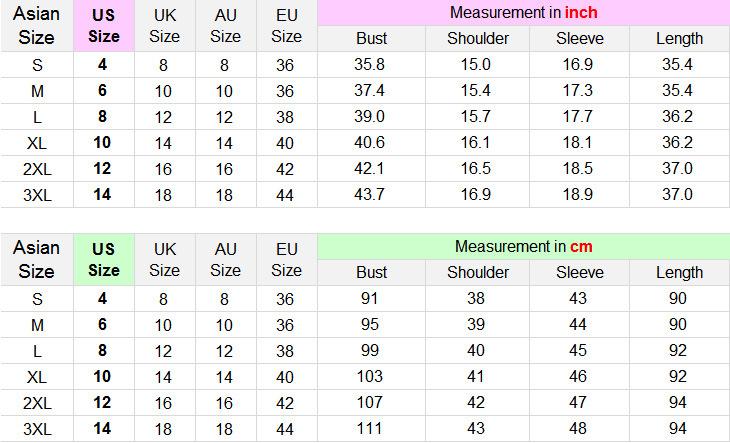Select the 107 cm bust cell

[371, 402]
